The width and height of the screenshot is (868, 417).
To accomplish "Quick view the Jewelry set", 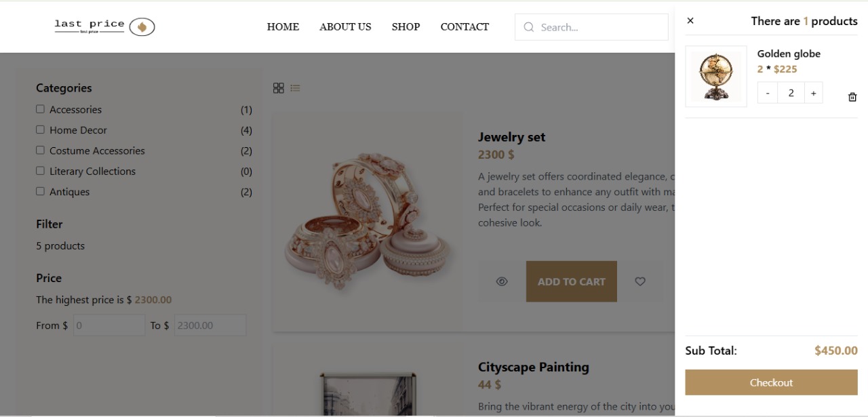I will pos(502,281).
